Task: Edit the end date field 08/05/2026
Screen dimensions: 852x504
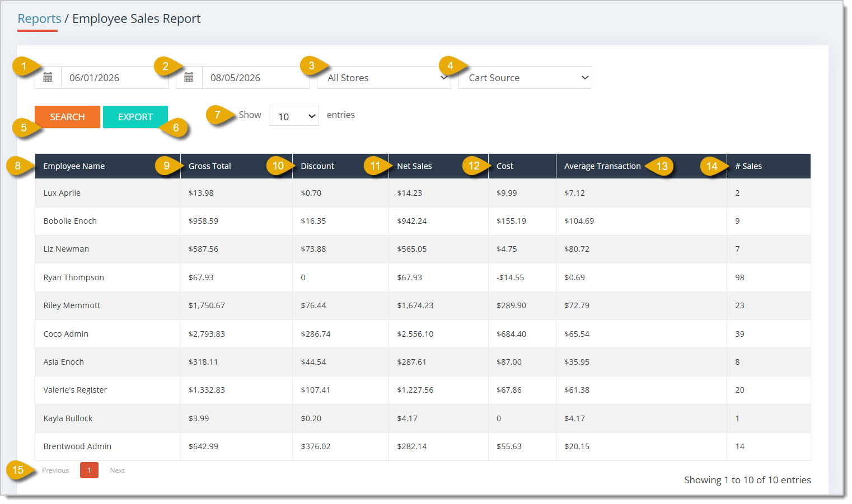Action: pos(256,78)
